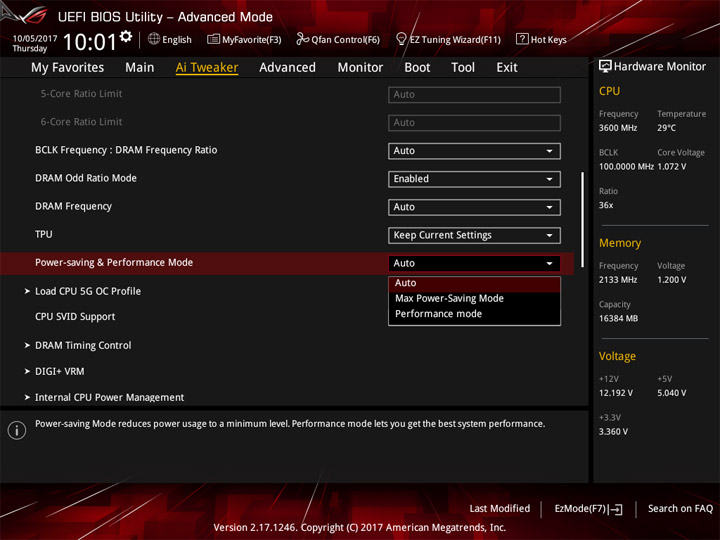Click the Memory voltage 1.200 V value
This screenshot has width=720, height=540.
pos(672,280)
